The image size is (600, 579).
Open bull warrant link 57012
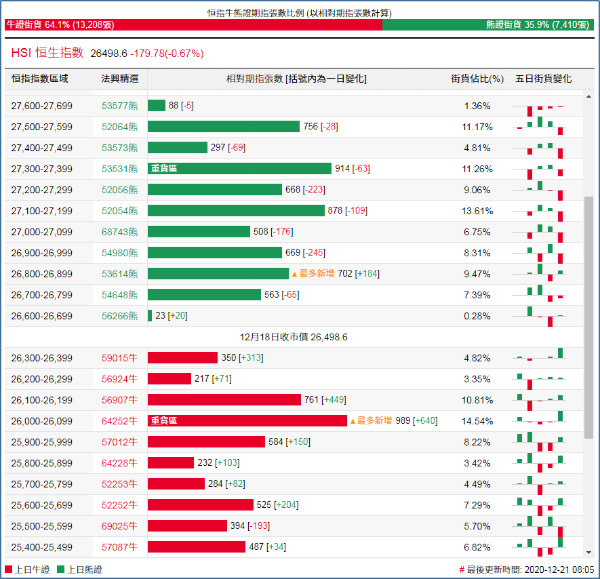coord(119,442)
